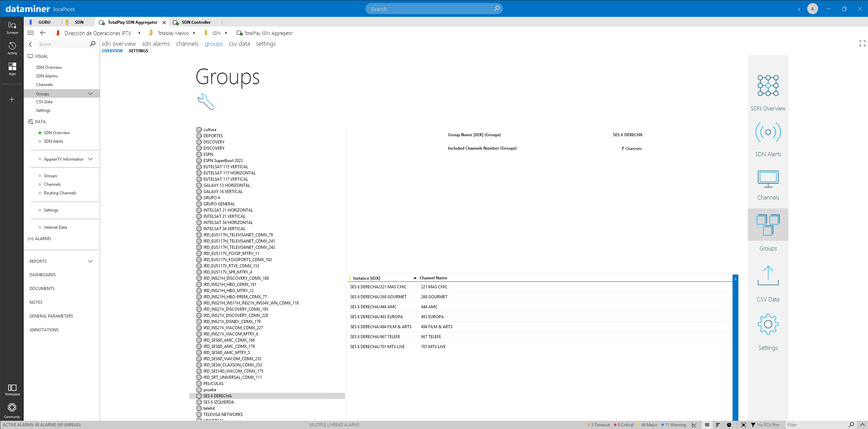Open the hamburger menu icon

click(x=31, y=33)
